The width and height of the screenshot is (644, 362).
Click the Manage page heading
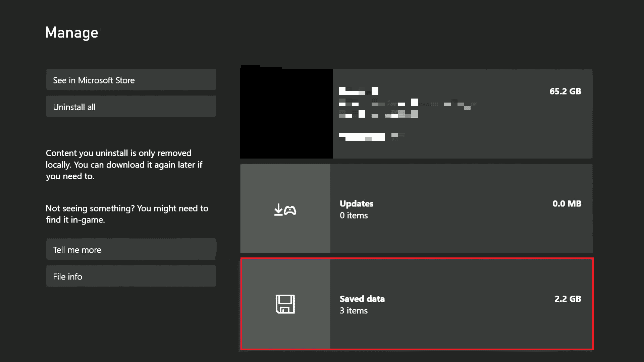(72, 33)
